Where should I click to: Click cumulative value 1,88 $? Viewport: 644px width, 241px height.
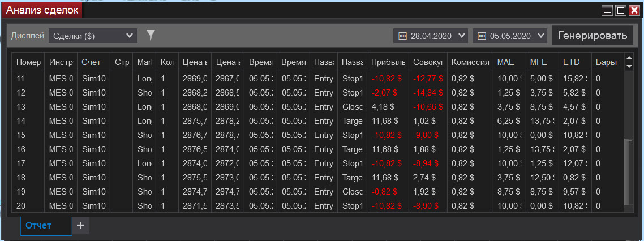click(425, 149)
